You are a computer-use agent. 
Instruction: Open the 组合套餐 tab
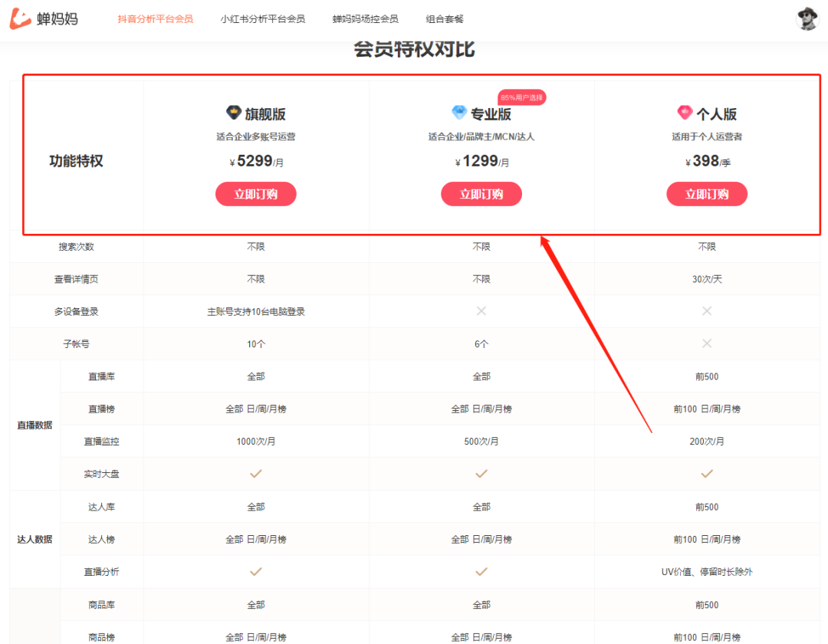445,19
